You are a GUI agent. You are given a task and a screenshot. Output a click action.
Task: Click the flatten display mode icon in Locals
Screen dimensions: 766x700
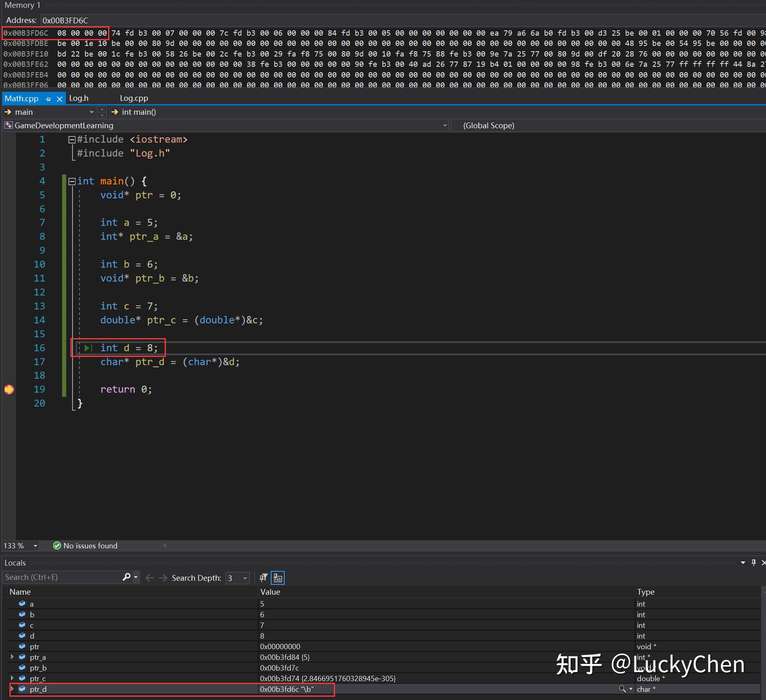[x=277, y=578]
